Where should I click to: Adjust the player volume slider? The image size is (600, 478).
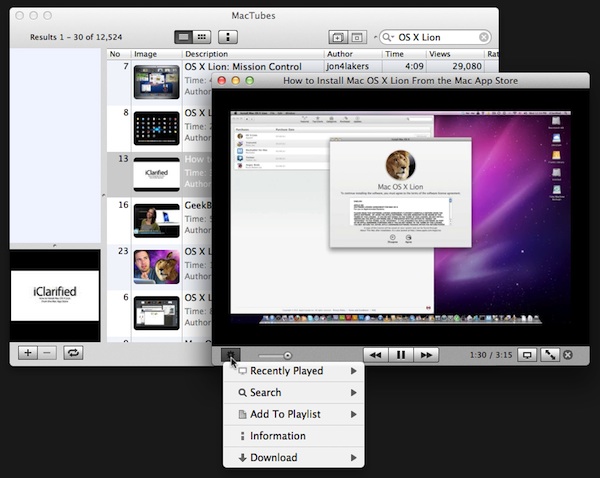287,355
